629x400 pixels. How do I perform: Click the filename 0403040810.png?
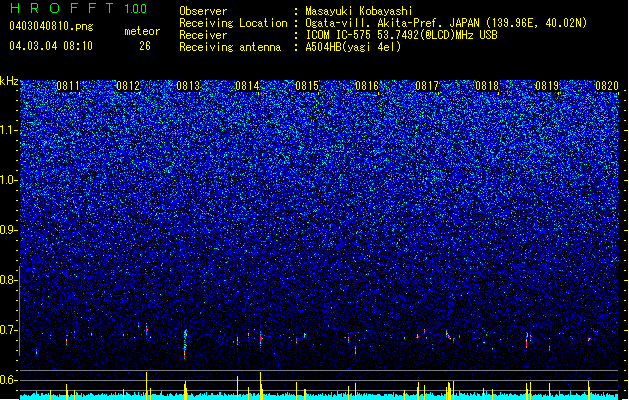[x=51, y=26]
